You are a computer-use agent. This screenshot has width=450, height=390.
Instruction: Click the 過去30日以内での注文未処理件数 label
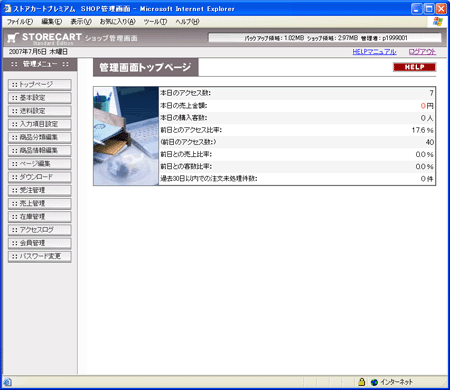pos(209,179)
